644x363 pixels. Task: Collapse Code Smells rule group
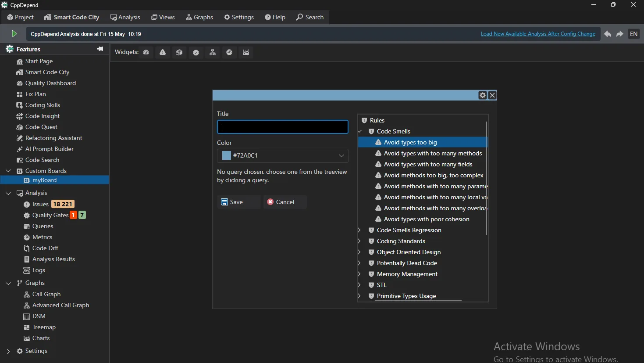point(360,131)
